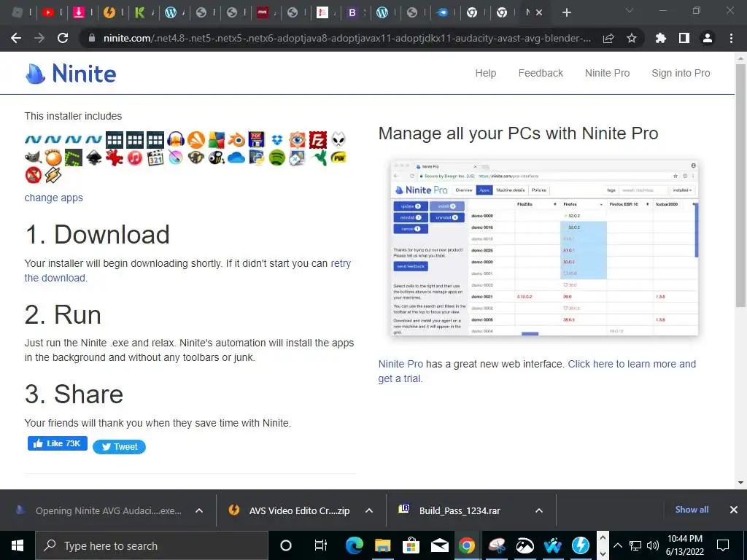Click the page vertical scrollbar

point(740,186)
